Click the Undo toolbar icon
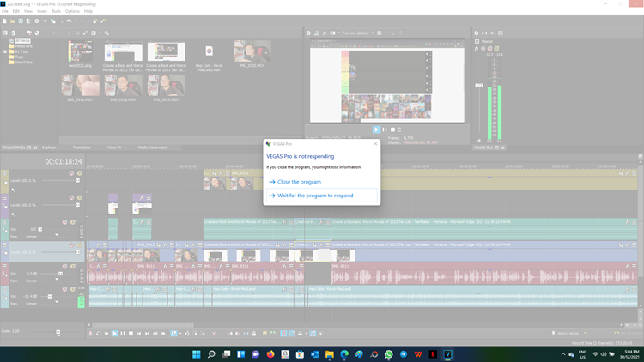Viewport: 644px width, 362px height. pos(69,21)
